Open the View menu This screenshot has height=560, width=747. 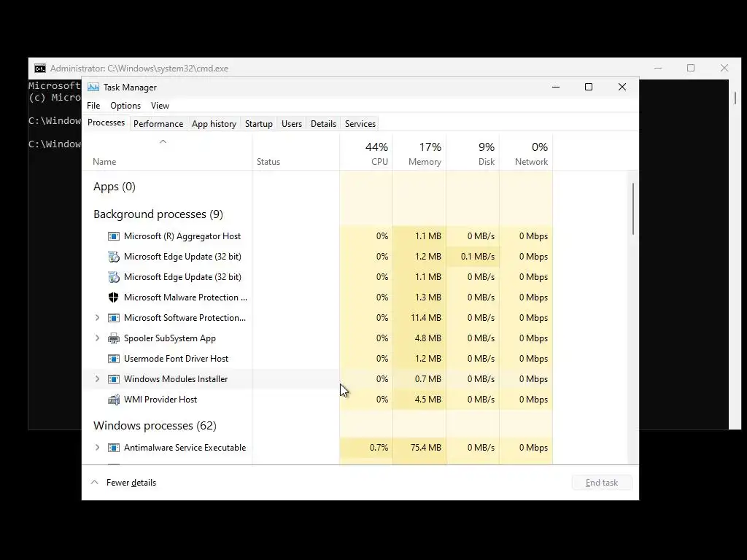point(160,106)
